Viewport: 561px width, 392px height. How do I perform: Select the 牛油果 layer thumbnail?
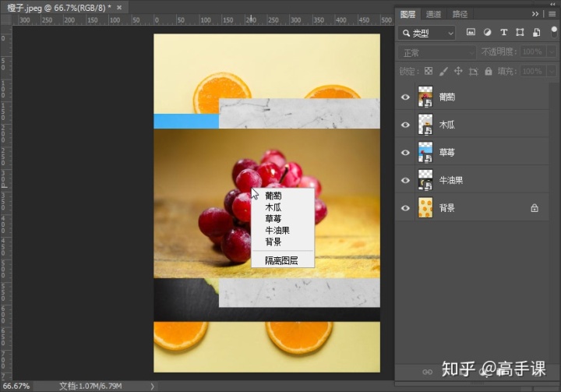pyautogui.click(x=425, y=180)
